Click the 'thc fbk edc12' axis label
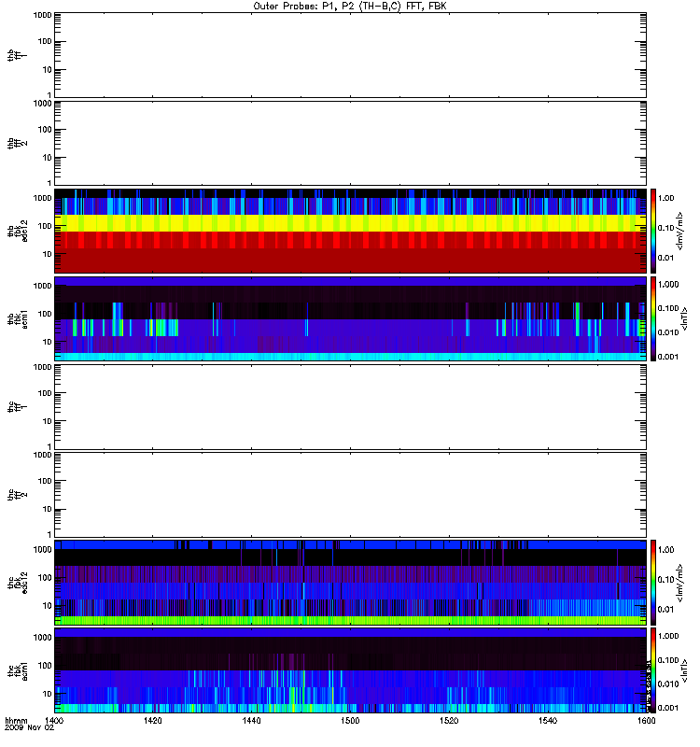 click(x=17, y=582)
